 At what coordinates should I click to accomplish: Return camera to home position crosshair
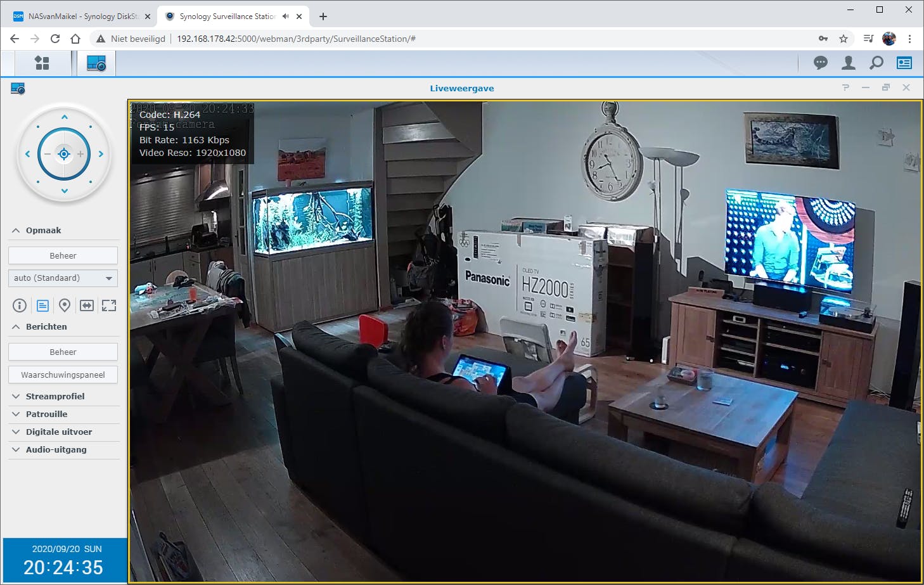(63, 154)
